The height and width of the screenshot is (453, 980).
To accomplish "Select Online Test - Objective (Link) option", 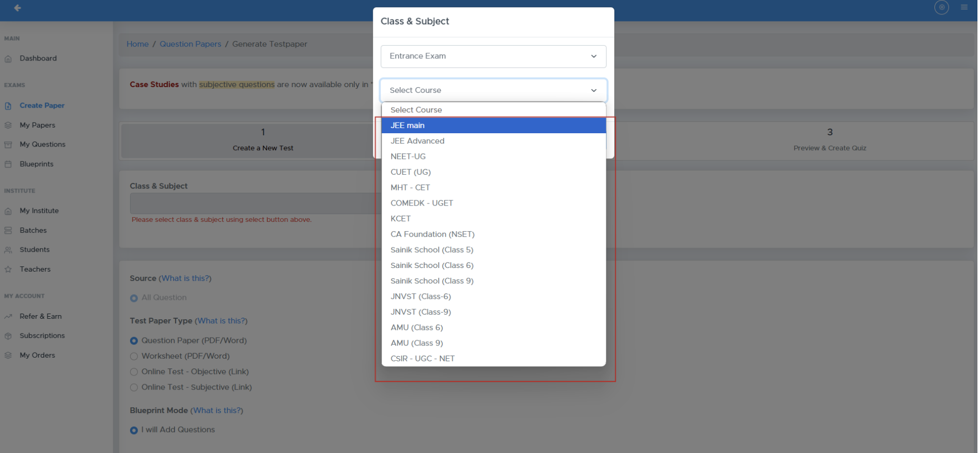I will 134,372.
